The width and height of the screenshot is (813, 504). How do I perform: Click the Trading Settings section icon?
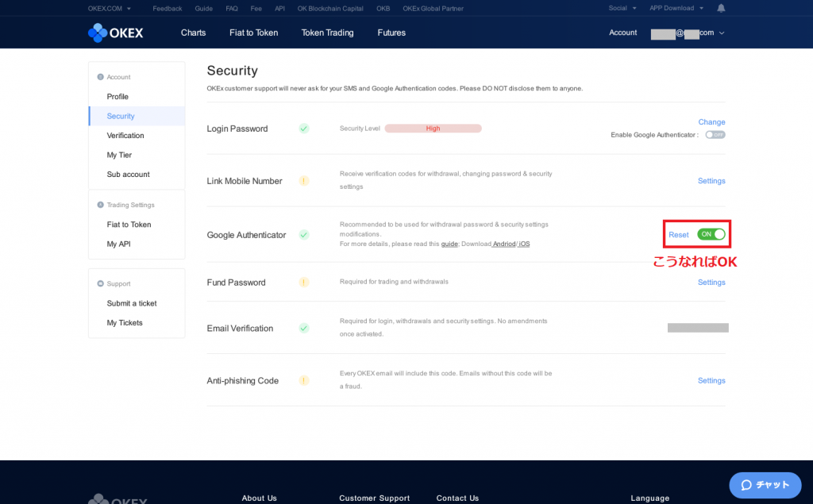pos(101,205)
